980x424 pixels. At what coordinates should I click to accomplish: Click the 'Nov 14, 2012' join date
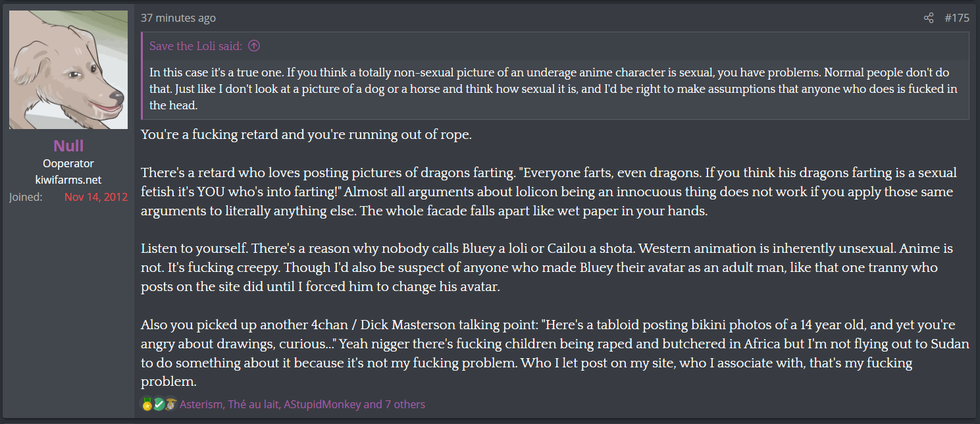pos(96,197)
